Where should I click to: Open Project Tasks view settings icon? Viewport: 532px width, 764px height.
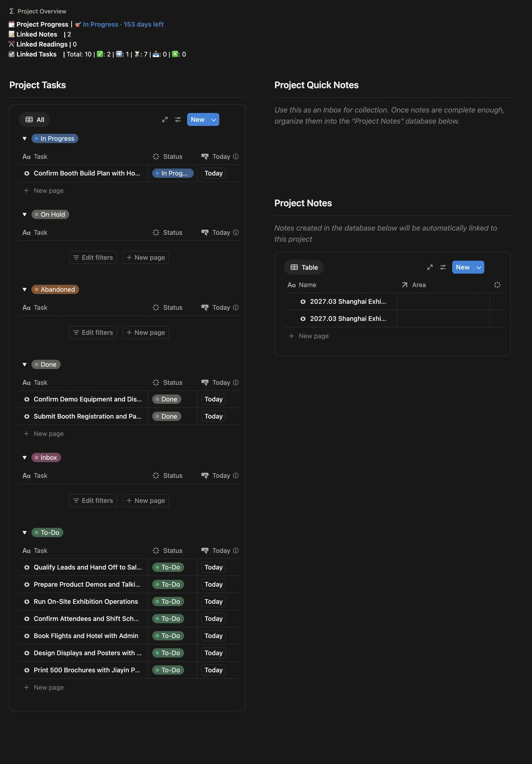(178, 119)
